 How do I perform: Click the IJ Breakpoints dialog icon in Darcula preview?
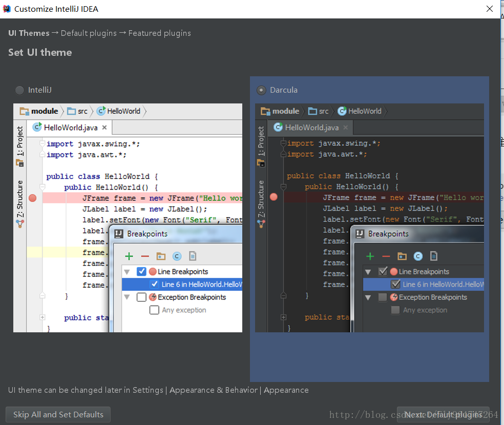360,234
